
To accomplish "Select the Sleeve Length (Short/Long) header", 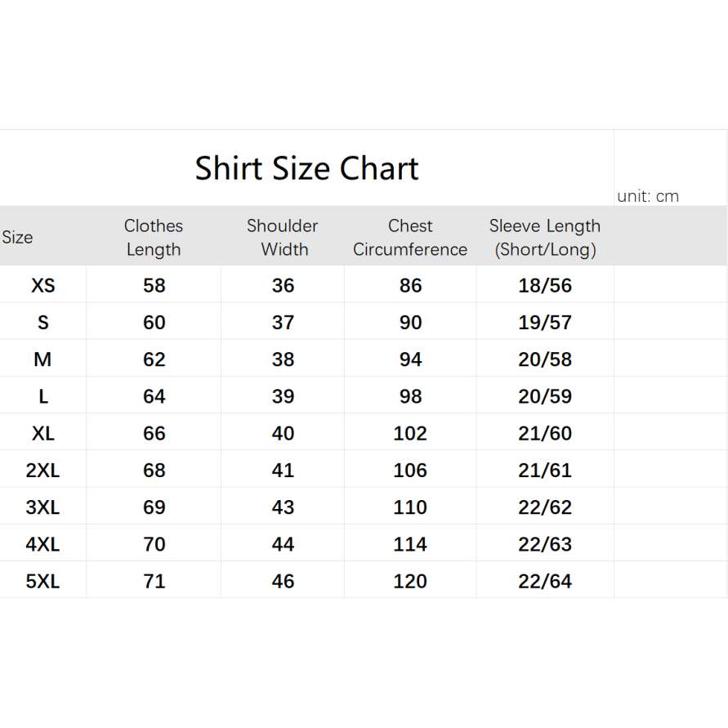I will tap(545, 237).
